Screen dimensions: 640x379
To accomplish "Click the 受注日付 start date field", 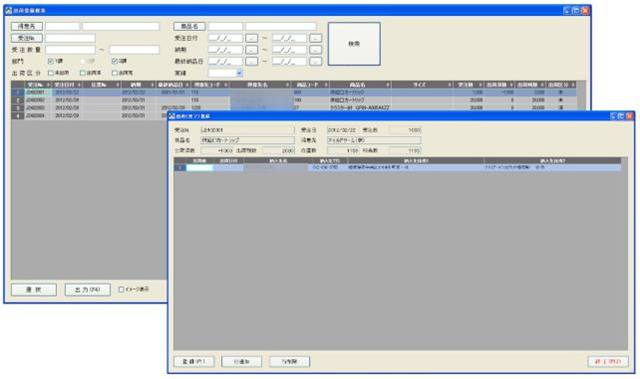I will [225, 38].
